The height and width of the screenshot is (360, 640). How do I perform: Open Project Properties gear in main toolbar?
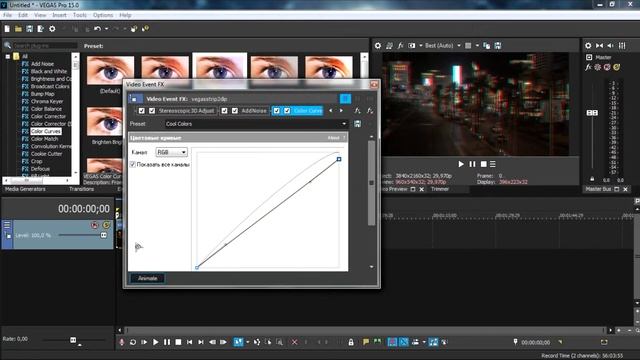[x=52, y=29]
